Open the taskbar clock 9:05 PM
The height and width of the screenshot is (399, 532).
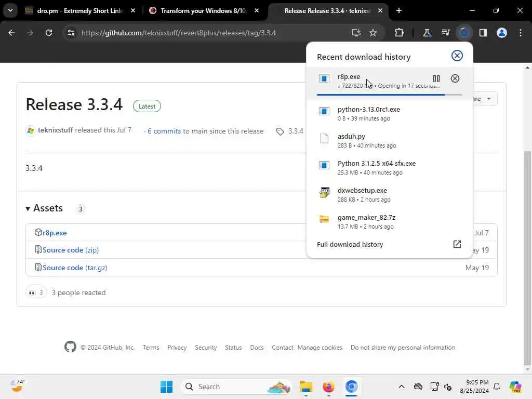coord(474,387)
